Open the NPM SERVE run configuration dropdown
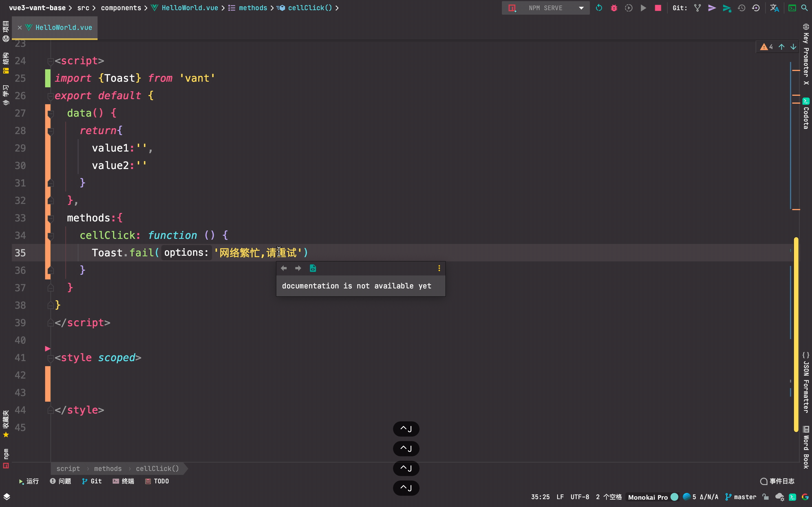 click(x=581, y=8)
